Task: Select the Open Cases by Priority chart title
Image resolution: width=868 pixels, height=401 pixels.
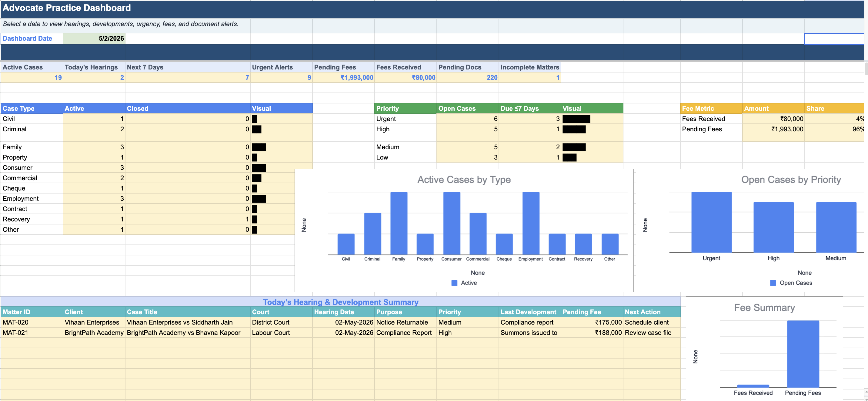Action: coord(791,180)
